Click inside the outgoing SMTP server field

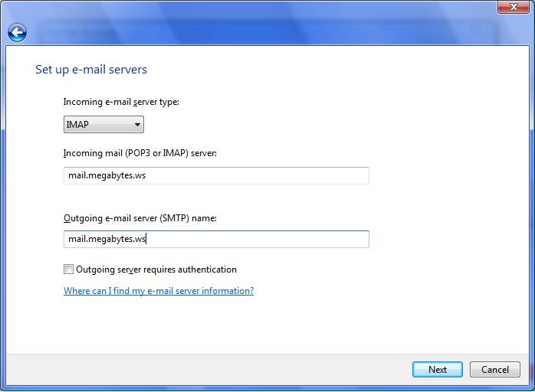click(216, 239)
